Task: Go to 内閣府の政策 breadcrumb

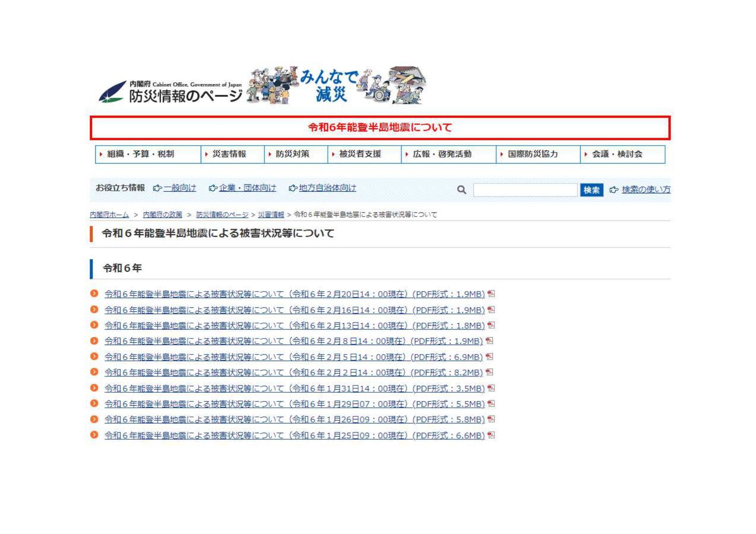Action: pos(162,214)
